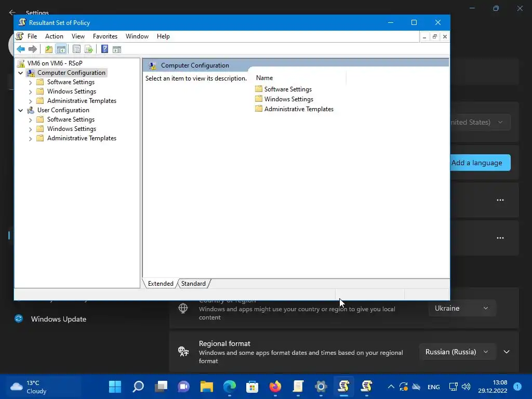The width and height of the screenshot is (532, 399).
Task: Click ENG language indicator in tray
Action: pos(434,387)
